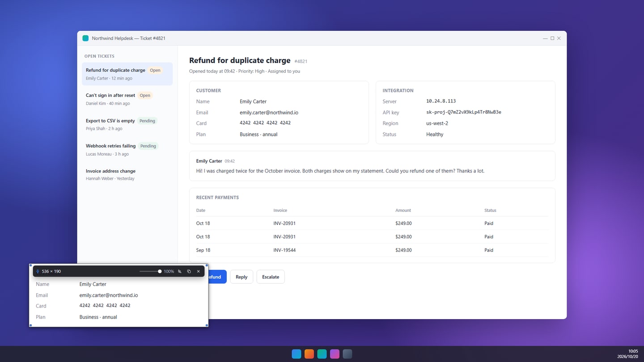Click the Sep 18 payment date
The width and height of the screenshot is (644, 362).
(203, 250)
